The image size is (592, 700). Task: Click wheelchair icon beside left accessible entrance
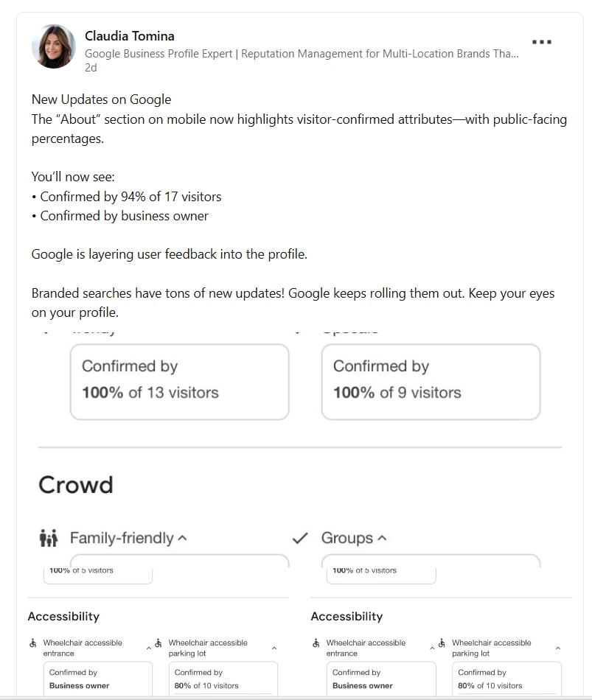pyautogui.click(x=33, y=643)
